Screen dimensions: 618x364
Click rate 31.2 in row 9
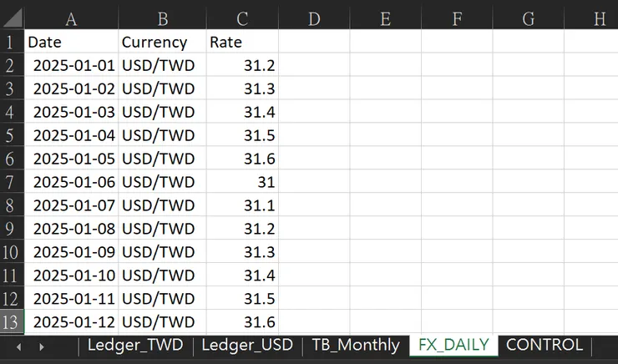(x=242, y=228)
